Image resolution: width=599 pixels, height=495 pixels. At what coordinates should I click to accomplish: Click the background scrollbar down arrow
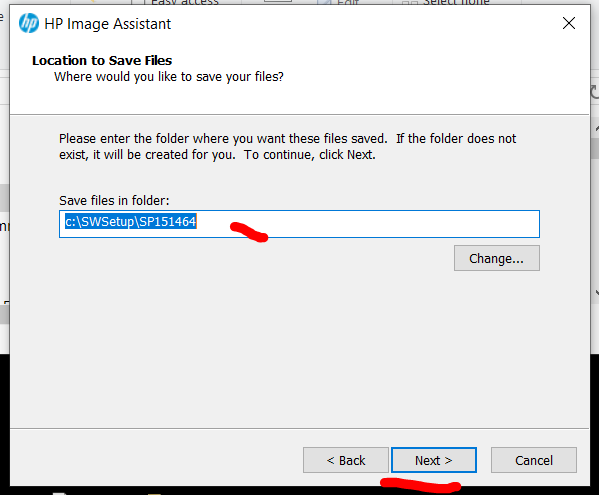596,293
